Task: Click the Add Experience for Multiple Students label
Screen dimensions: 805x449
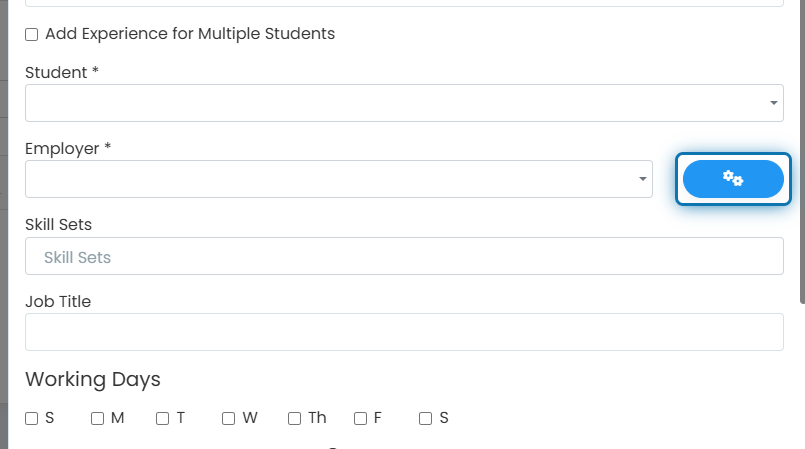Action: pyautogui.click(x=190, y=34)
